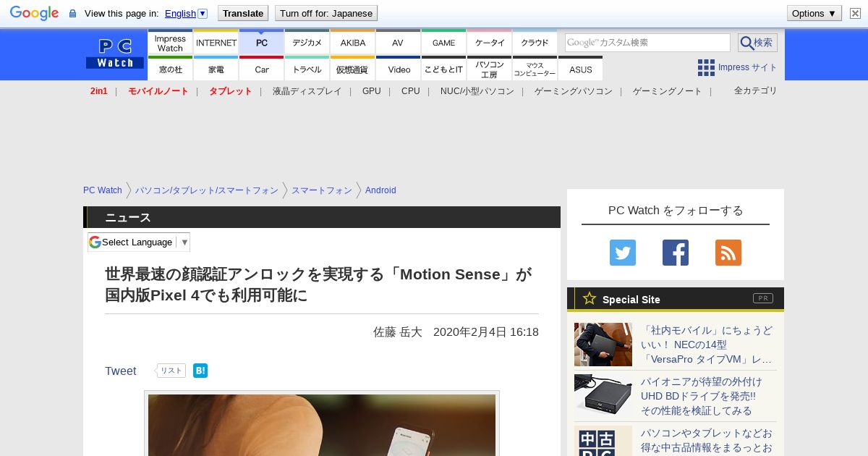Open the マウスコンピューター tab
868x456 pixels.
coord(535,69)
